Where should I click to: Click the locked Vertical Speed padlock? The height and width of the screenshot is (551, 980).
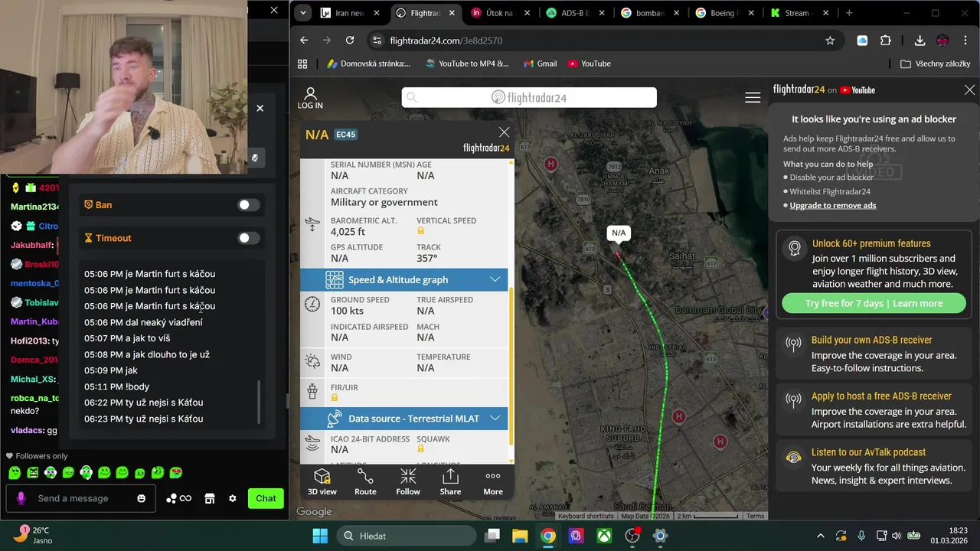tap(420, 231)
